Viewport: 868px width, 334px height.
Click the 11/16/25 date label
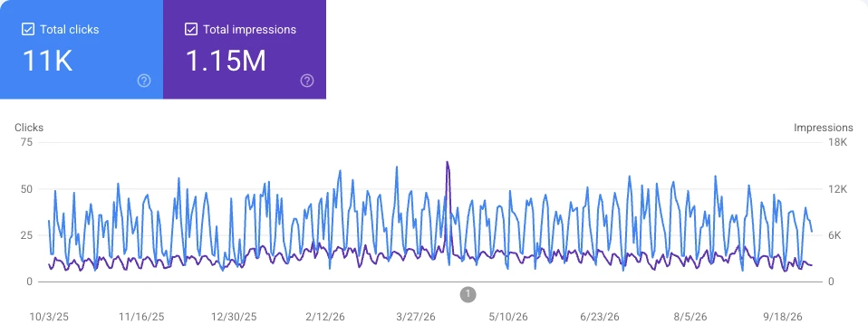[141, 318]
